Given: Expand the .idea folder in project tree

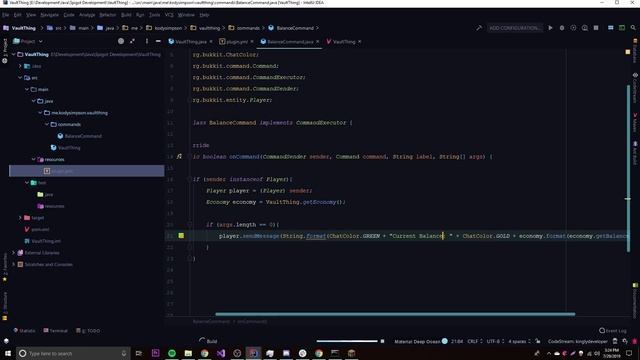Looking at the screenshot, I should pyautogui.click(x=20, y=66).
